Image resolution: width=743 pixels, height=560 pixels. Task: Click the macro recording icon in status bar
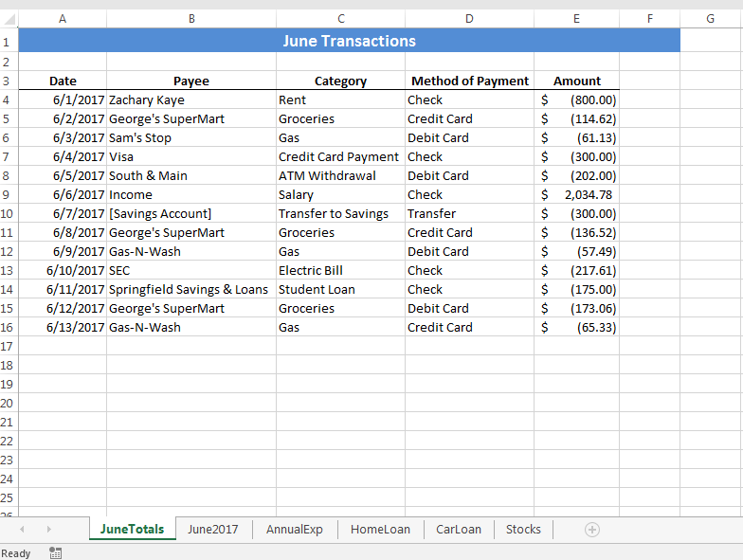pyautogui.click(x=55, y=552)
